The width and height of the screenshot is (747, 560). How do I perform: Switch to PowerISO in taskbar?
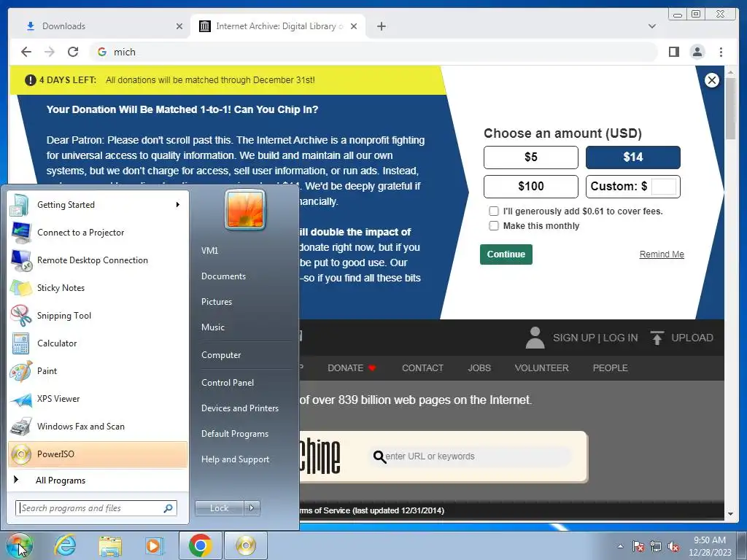pos(246,545)
